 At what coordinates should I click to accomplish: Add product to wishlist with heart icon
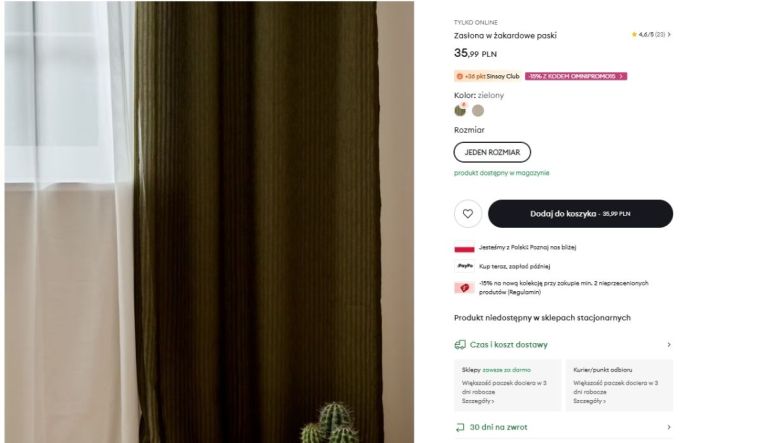click(x=468, y=214)
